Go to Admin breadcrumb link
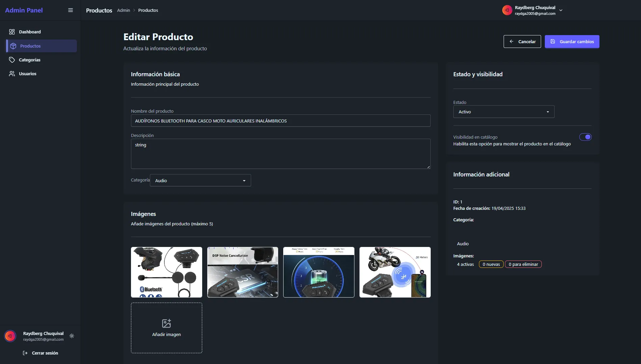This screenshot has height=364, width=641. (x=124, y=10)
